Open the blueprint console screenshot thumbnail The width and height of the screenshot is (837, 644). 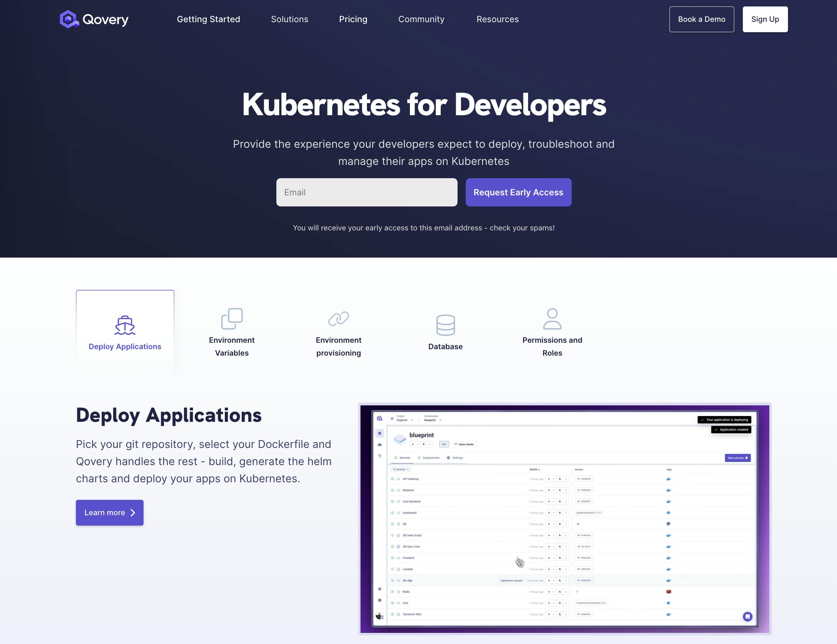[565, 519]
